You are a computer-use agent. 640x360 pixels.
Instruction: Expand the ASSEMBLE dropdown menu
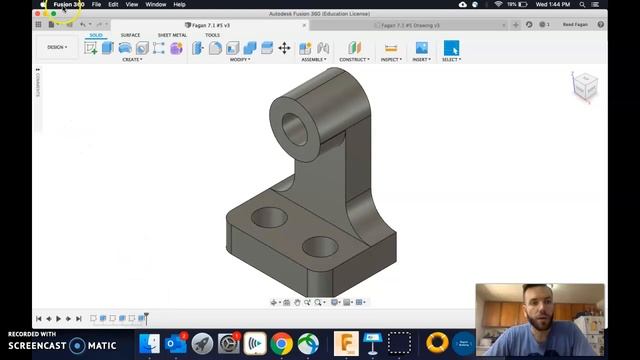point(314,60)
